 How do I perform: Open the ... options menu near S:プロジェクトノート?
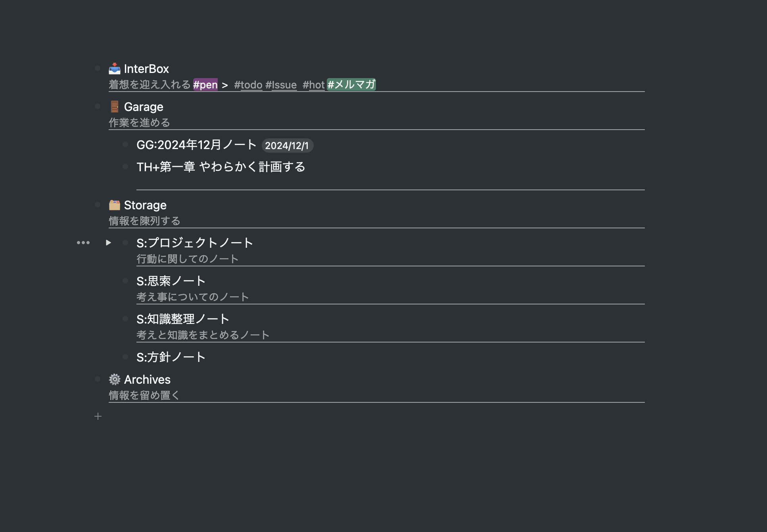83,242
